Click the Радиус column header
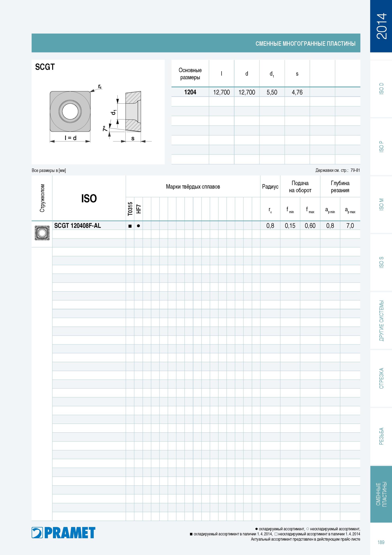The height and width of the screenshot is (555, 392). [x=270, y=187]
